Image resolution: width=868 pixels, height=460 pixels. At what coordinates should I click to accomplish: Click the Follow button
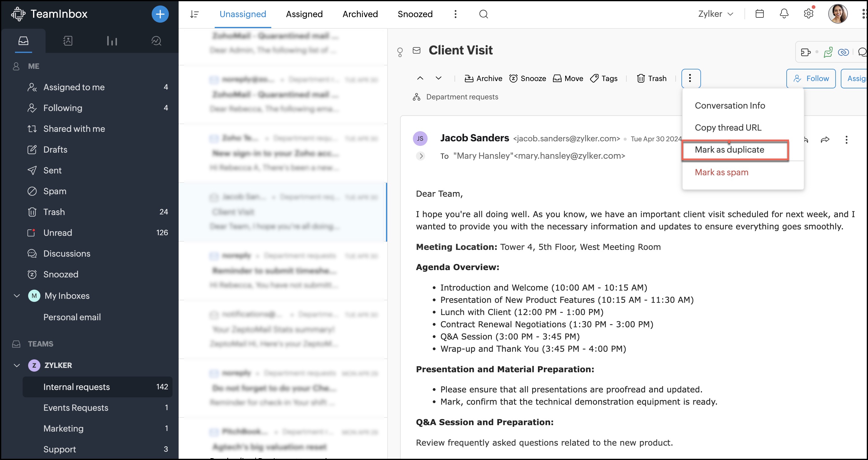[811, 79]
